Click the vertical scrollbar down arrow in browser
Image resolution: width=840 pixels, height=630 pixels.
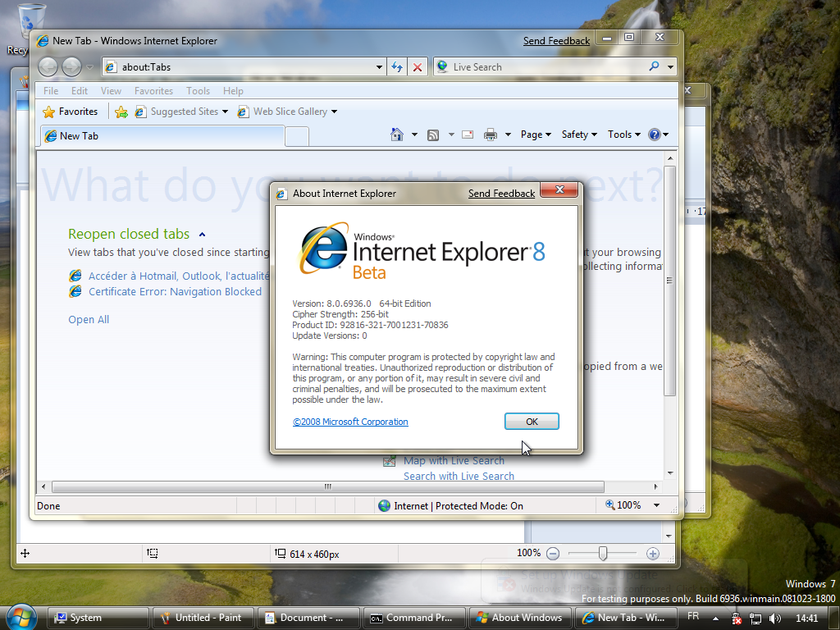pyautogui.click(x=670, y=473)
